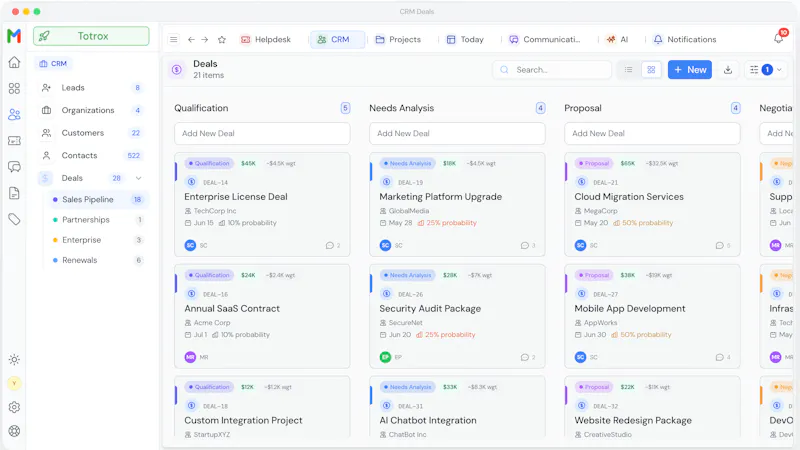Switch to board grid view
800x450 pixels.
tap(651, 70)
